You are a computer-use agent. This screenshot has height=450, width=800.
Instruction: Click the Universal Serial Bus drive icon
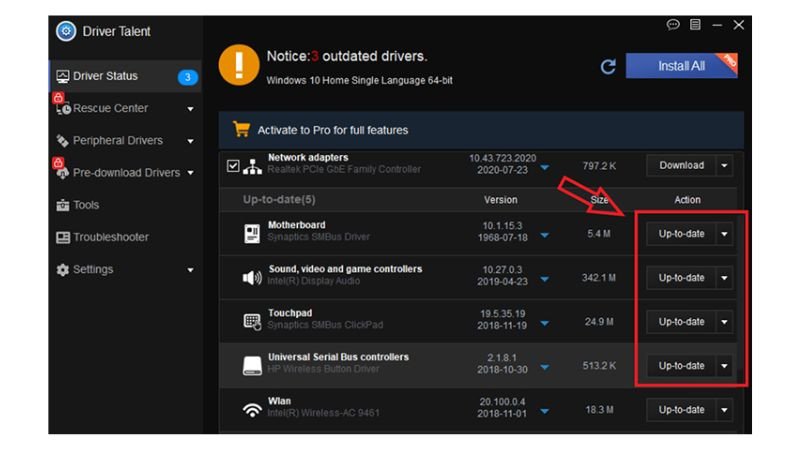252,365
